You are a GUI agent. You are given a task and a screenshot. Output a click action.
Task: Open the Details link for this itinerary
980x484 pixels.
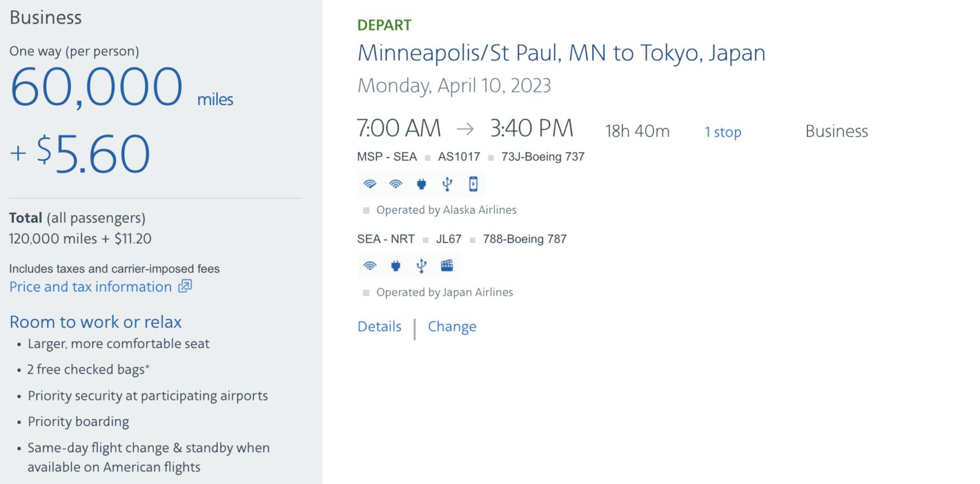(x=379, y=326)
